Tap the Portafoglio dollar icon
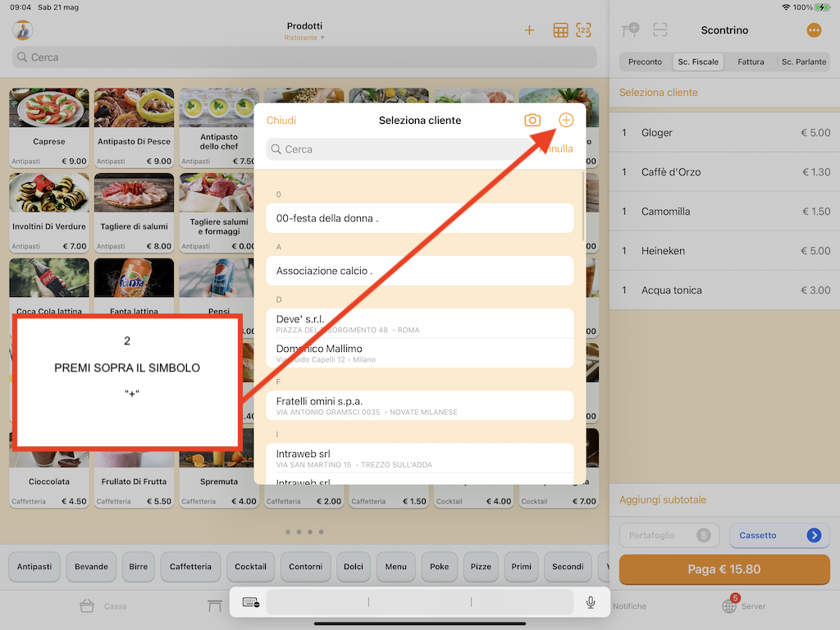Screen dimensions: 840x630 click(x=703, y=535)
